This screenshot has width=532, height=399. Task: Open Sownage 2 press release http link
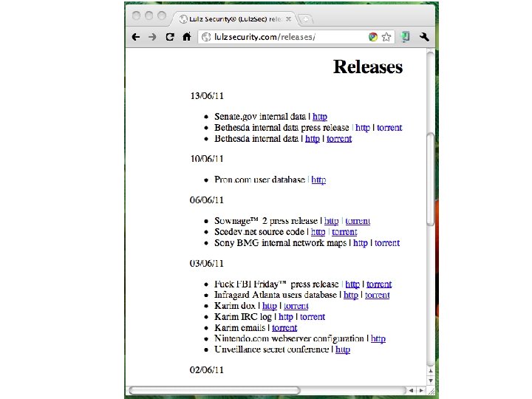(x=331, y=221)
